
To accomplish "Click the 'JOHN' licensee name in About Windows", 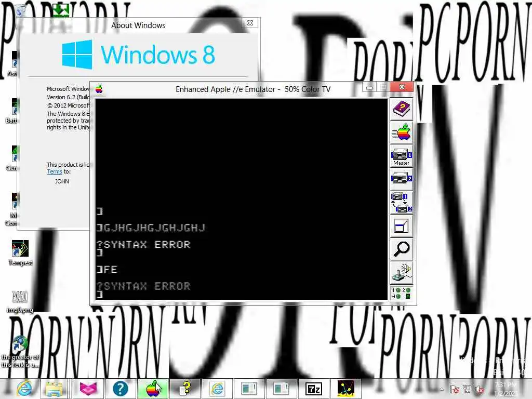I will pyautogui.click(x=62, y=181).
